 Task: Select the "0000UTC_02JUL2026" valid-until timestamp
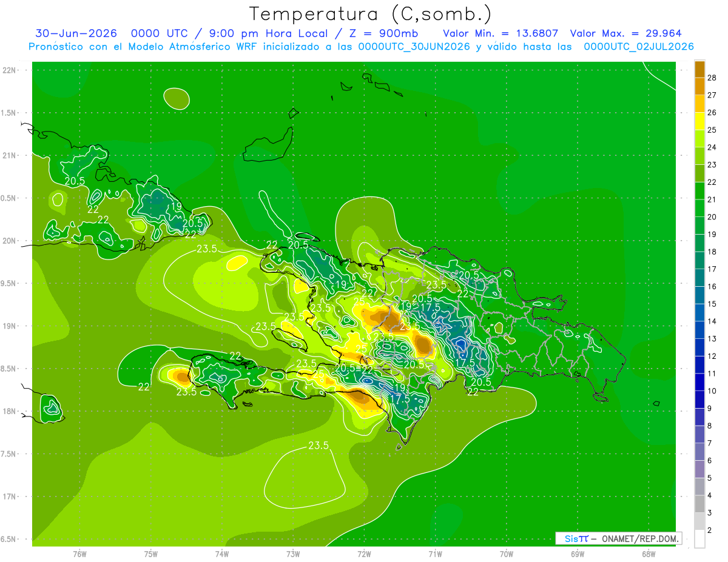pyautogui.click(x=639, y=47)
